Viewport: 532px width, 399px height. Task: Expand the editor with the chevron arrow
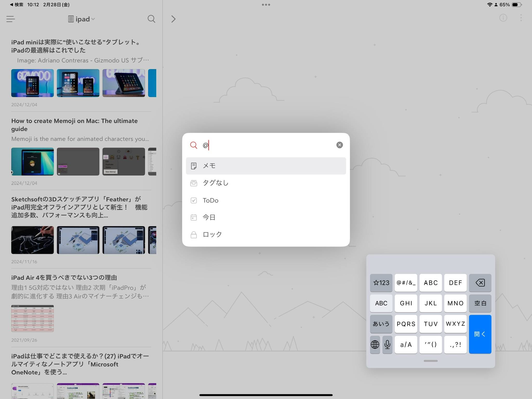click(173, 19)
